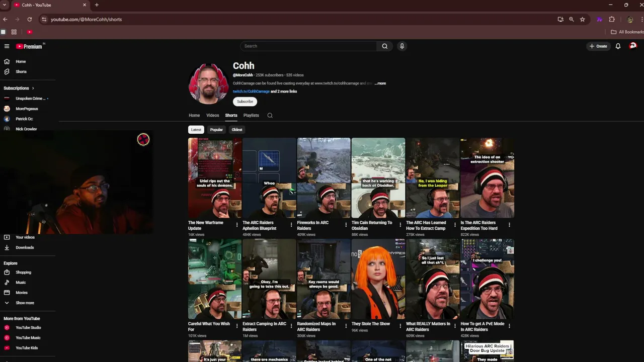Select the Latest sort chip
This screenshot has width=644, height=362.
coord(196,130)
